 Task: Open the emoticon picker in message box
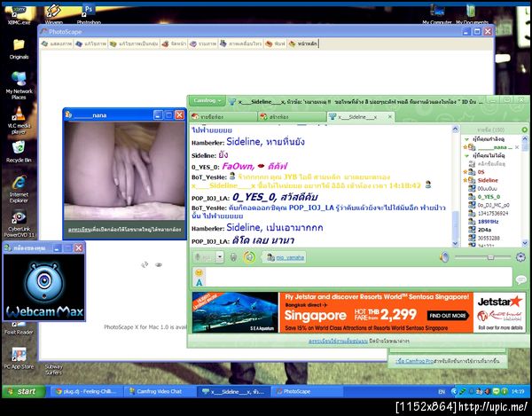[x=199, y=272]
